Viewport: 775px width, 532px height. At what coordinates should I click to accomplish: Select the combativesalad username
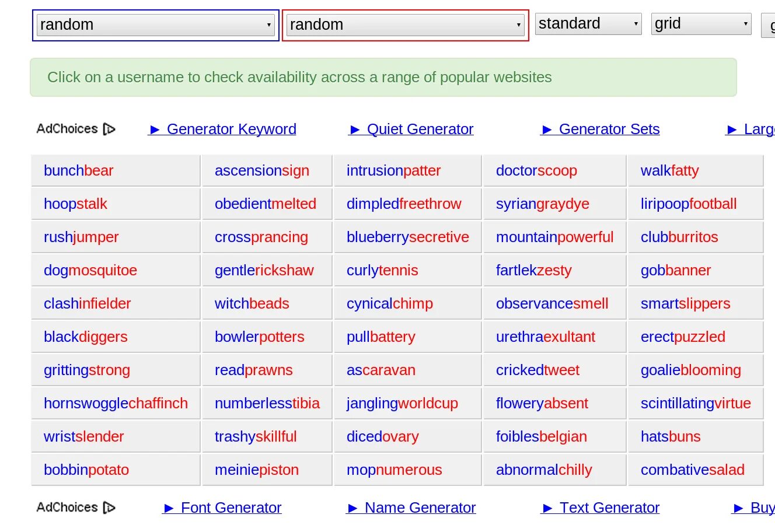692,470
